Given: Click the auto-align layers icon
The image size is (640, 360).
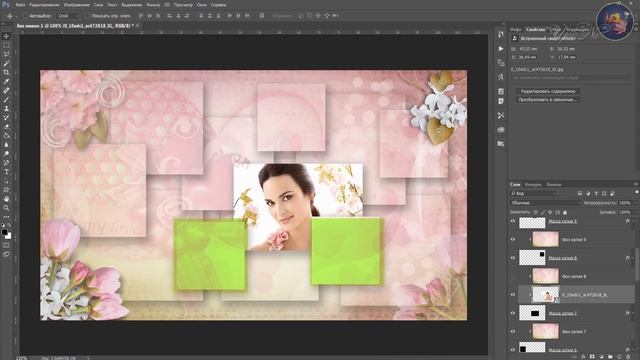Looking at the screenshot, I should point(262,16).
